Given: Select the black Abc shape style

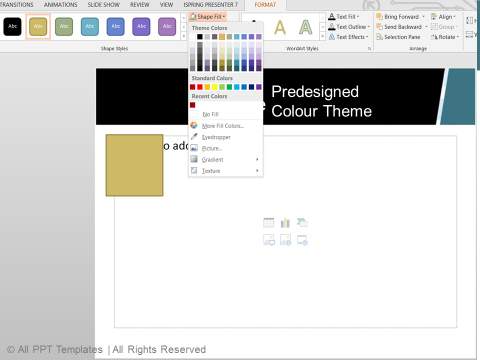Looking at the screenshot, I should (12, 26).
